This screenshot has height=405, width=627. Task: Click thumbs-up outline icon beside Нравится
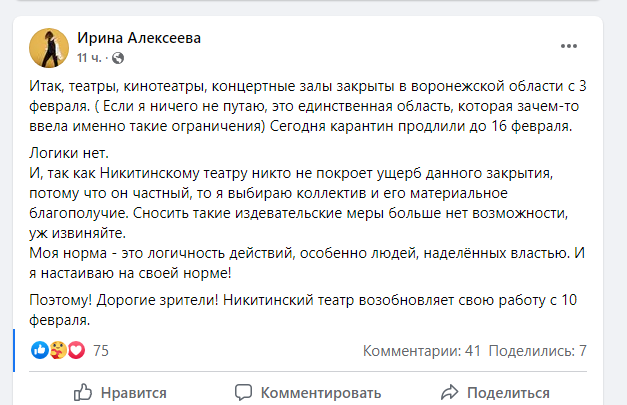83,392
